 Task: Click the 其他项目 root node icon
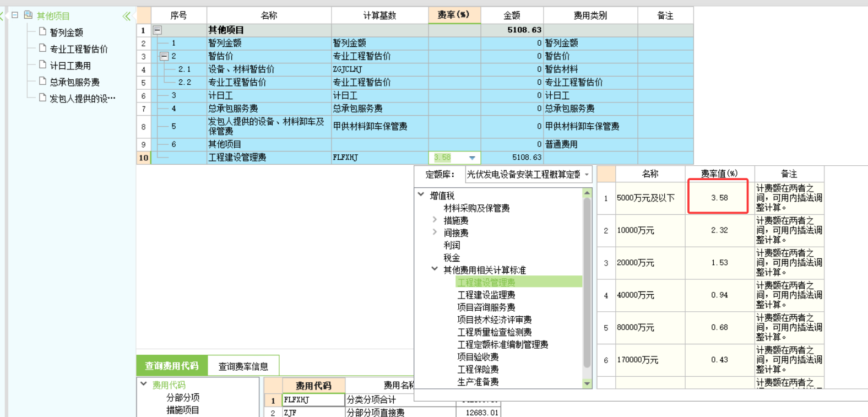pyautogui.click(x=28, y=15)
